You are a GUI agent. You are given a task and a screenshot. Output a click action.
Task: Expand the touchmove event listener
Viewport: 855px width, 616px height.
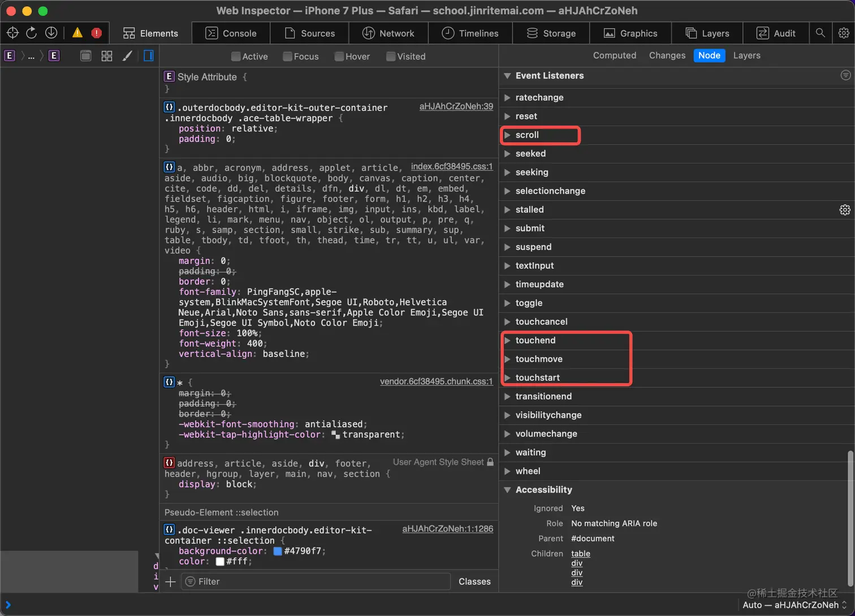point(507,359)
